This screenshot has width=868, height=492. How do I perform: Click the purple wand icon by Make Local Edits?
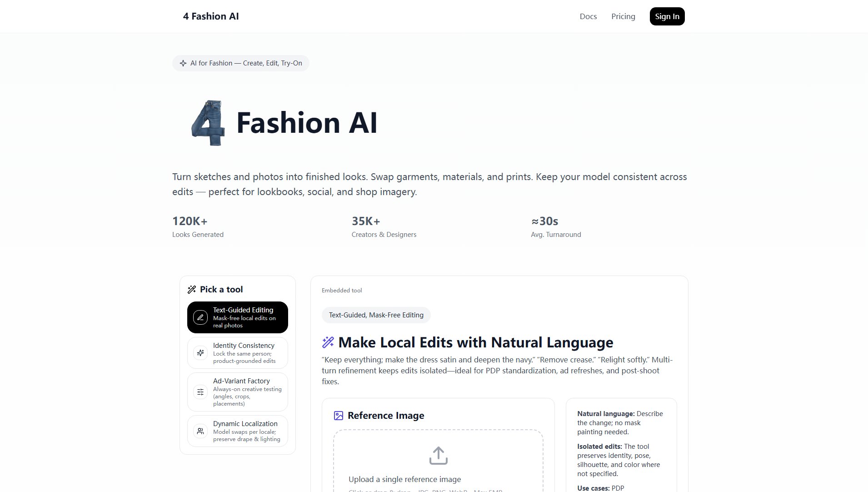tap(328, 342)
